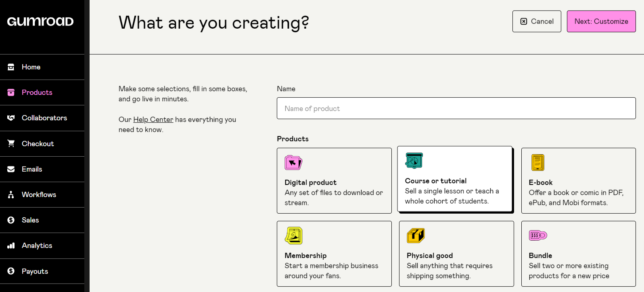Click the Home storefront icon
Image resolution: width=644 pixels, height=292 pixels.
(x=11, y=67)
